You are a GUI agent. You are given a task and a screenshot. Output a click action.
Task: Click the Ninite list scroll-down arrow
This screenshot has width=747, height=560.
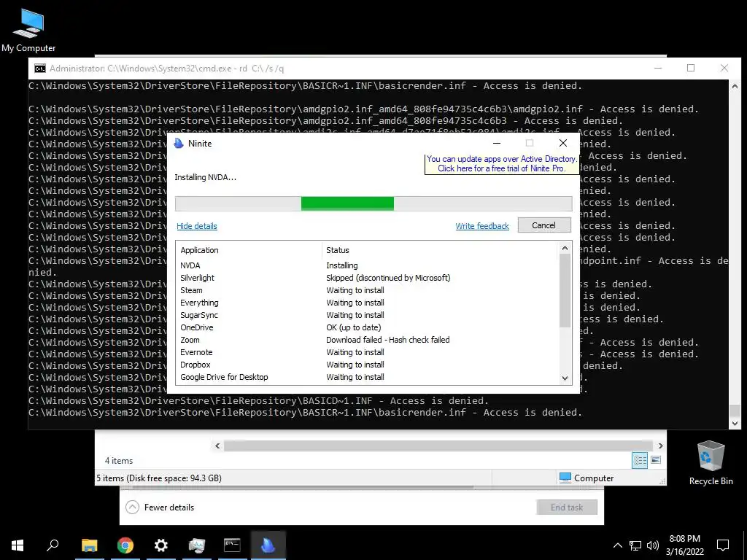click(x=565, y=378)
